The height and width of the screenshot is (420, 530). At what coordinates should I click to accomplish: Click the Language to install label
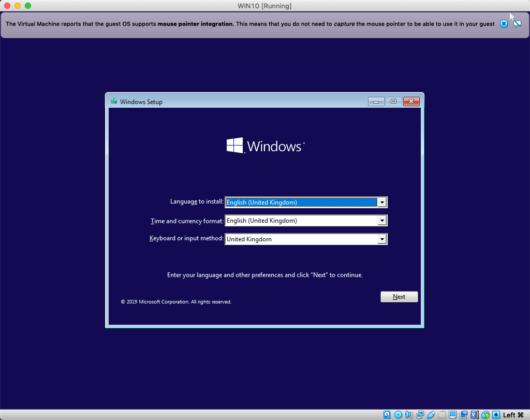pos(197,201)
